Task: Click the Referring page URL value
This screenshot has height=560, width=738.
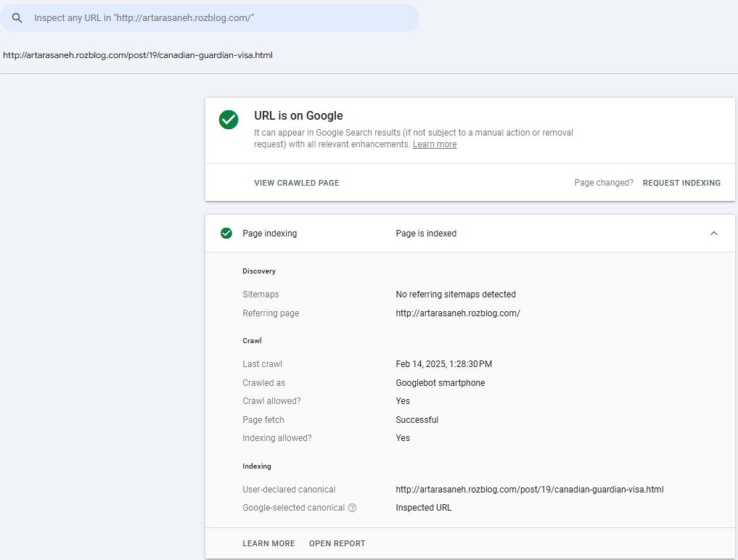Action: 458,313
